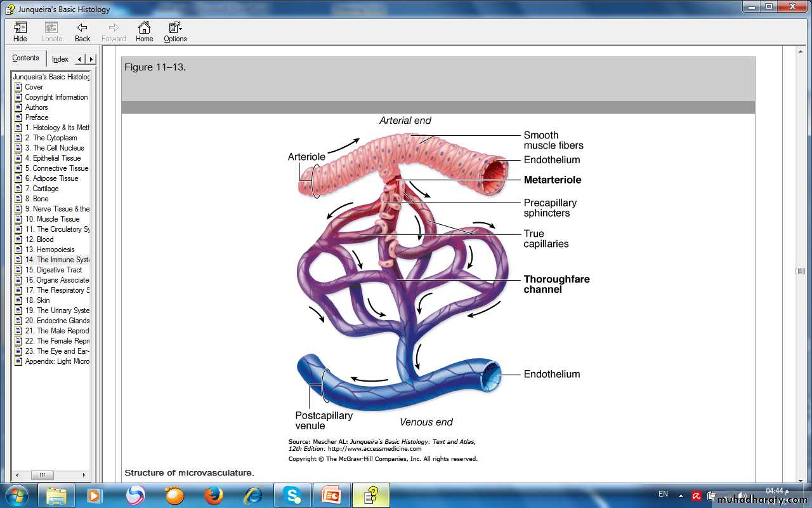Viewport: 812px width, 508px height.
Task: Click the Back arrow toolbar icon
Action: click(82, 28)
